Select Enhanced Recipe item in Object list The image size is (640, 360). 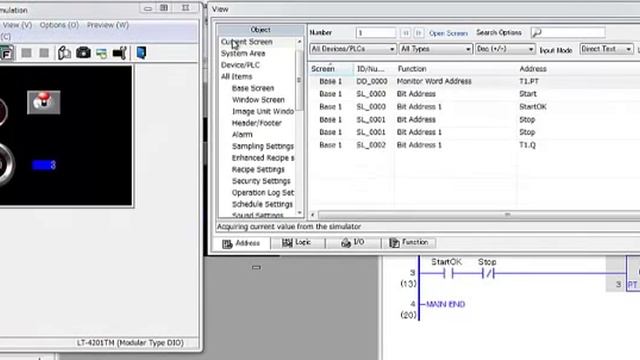pos(263,158)
